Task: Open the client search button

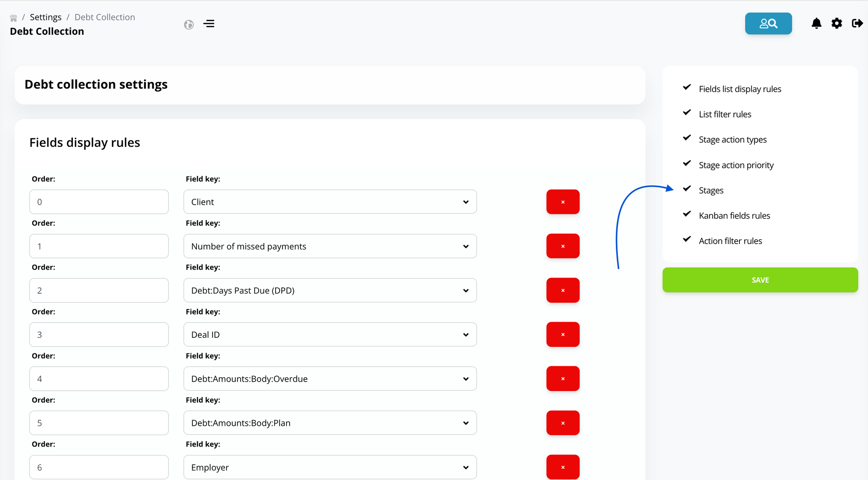Action: [768, 23]
